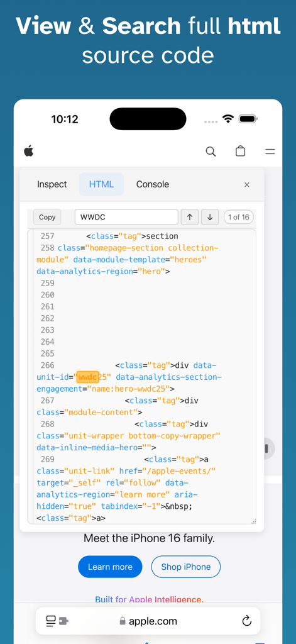The width and height of the screenshot is (296, 644).
Task: Click the highlighted wwdc match
Action: (88, 377)
